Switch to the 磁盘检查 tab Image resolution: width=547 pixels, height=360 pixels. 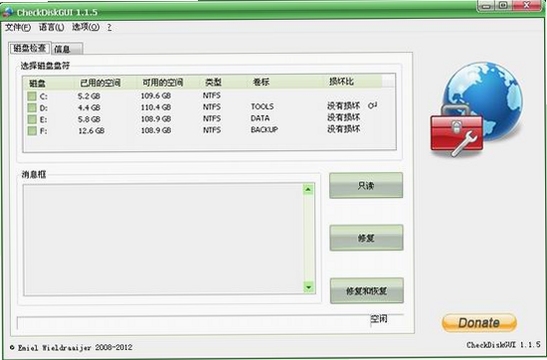click(30, 48)
